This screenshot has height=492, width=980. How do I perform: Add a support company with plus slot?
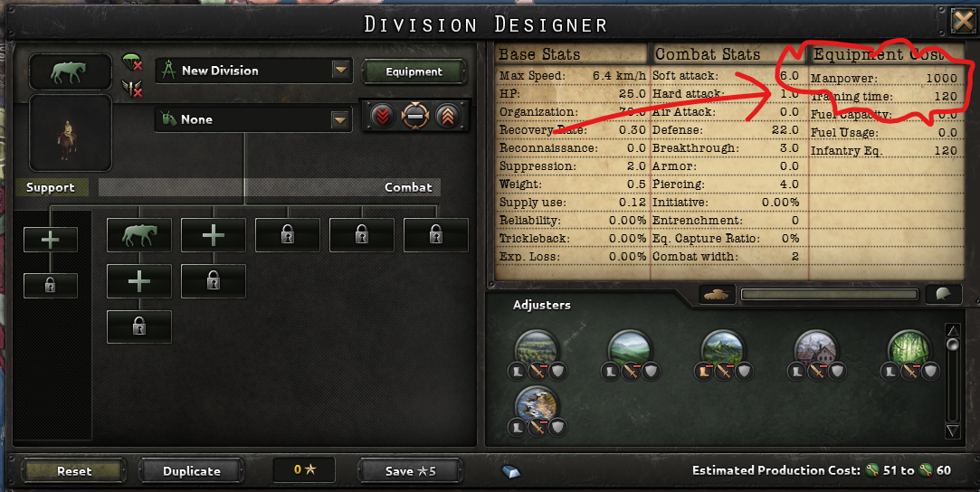[x=50, y=239]
